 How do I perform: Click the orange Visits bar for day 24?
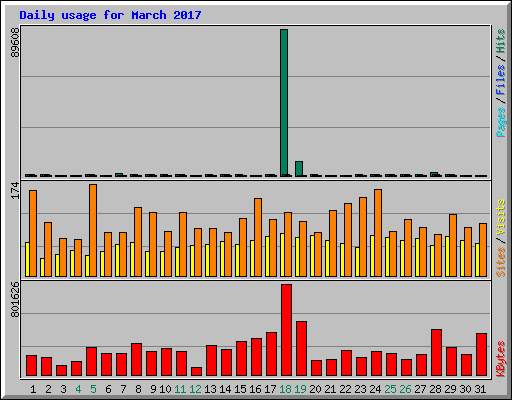[378, 233]
